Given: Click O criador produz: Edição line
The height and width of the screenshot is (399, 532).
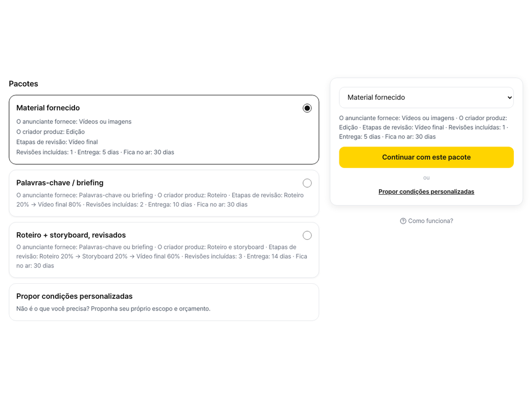Looking at the screenshot, I should click(x=50, y=131).
